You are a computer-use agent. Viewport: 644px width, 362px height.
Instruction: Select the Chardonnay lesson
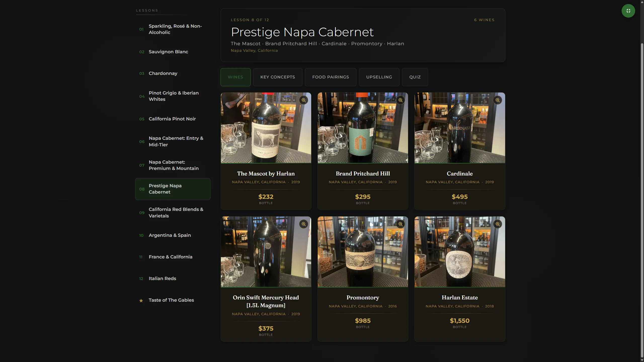coord(173,73)
